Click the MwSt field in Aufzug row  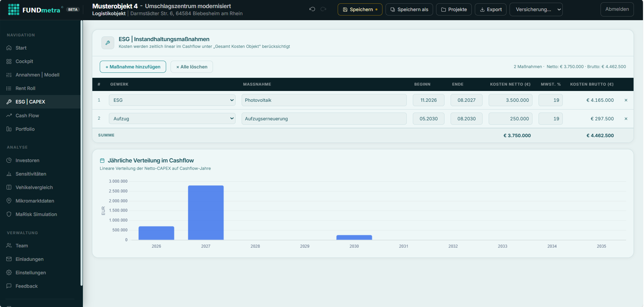[x=551, y=119]
